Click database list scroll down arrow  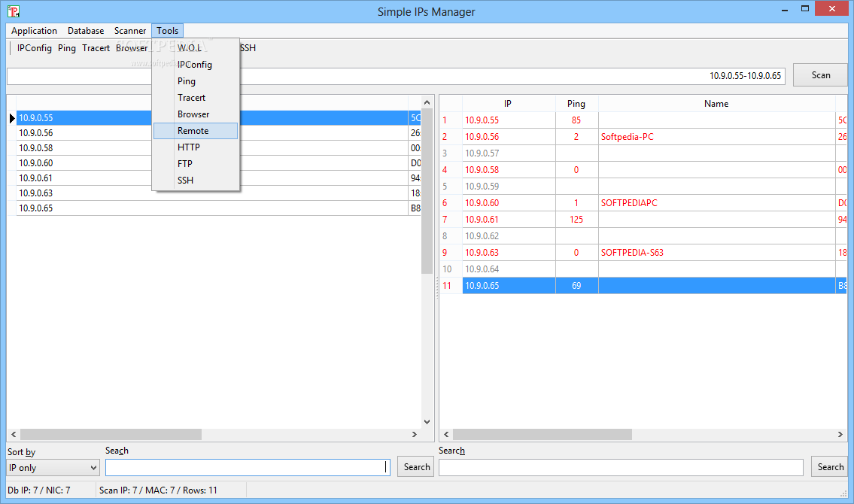tap(427, 422)
